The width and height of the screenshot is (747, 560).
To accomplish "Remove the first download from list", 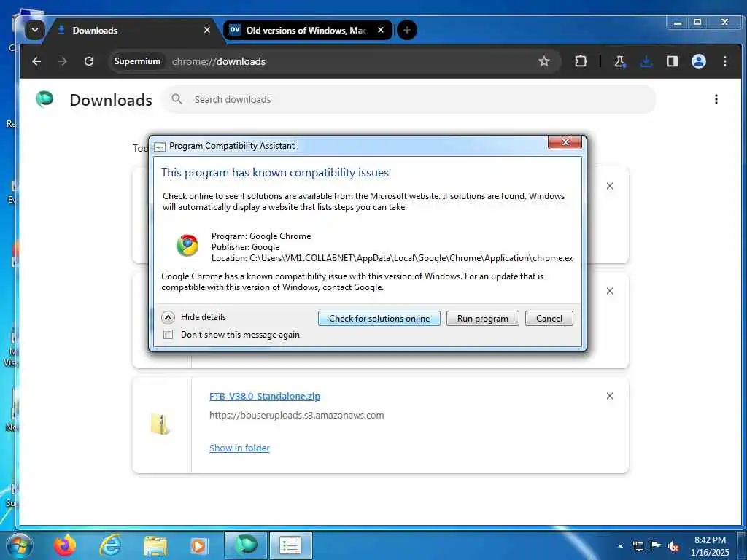I will pos(610,186).
